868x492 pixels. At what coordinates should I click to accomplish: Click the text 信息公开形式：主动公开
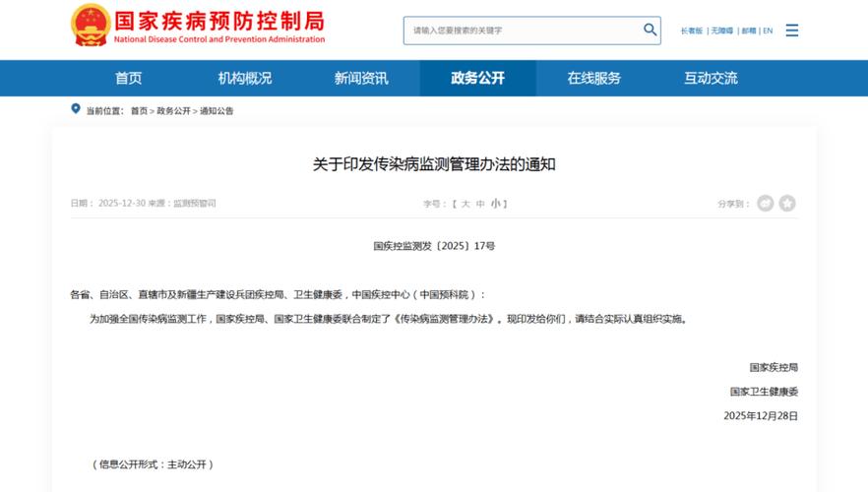tap(153, 464)
